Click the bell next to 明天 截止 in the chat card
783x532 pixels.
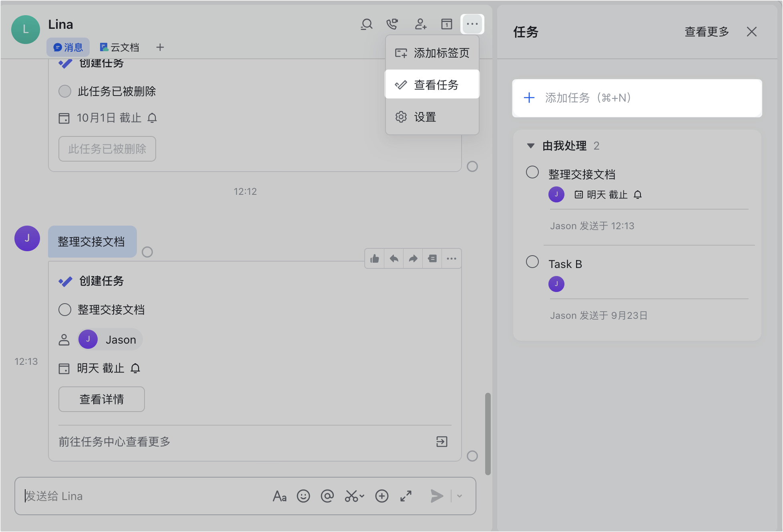pos(136,368)
